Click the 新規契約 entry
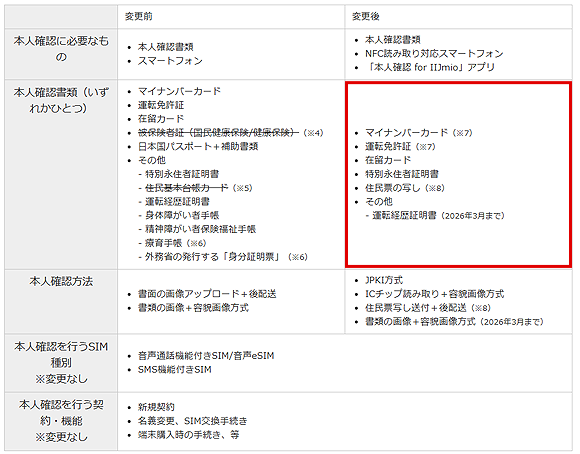The height and width of the screenshot is (454, 580). [x=156, y=407]
